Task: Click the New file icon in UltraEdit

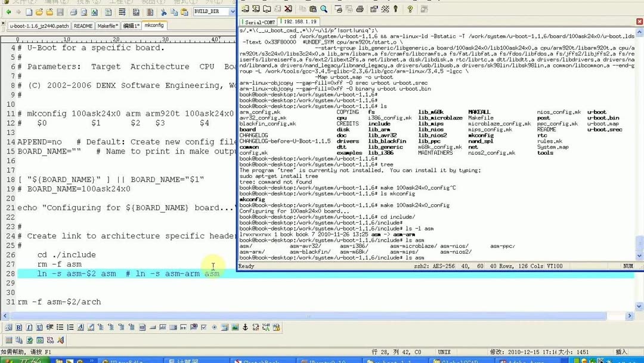Action: click(x=28, y=11)
